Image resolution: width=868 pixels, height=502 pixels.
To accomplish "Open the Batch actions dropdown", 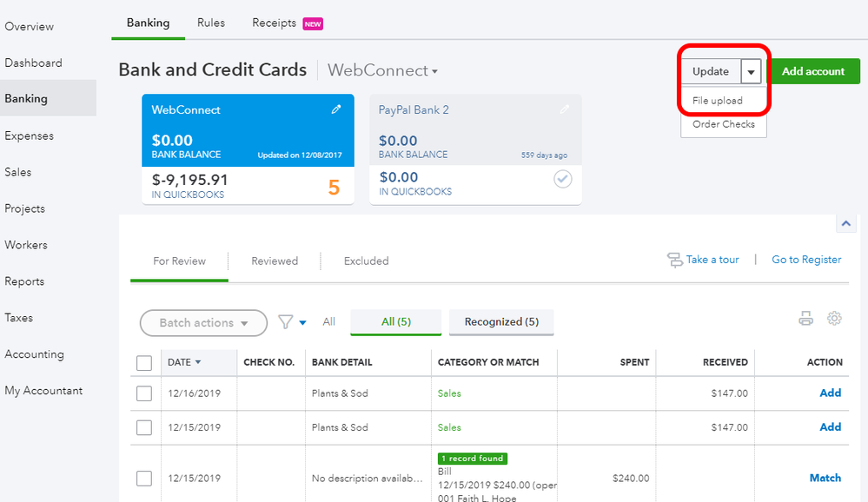I will pos(203,323).
